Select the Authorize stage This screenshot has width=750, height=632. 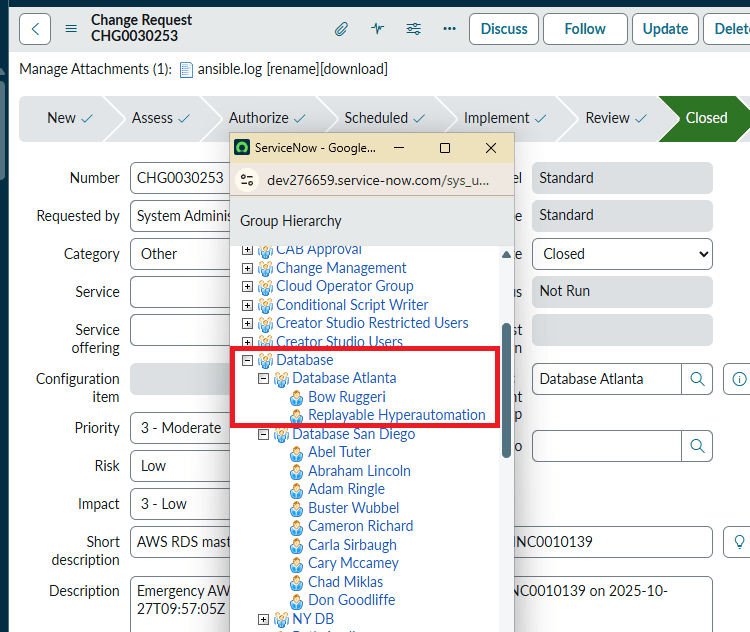tap(267, 118)
